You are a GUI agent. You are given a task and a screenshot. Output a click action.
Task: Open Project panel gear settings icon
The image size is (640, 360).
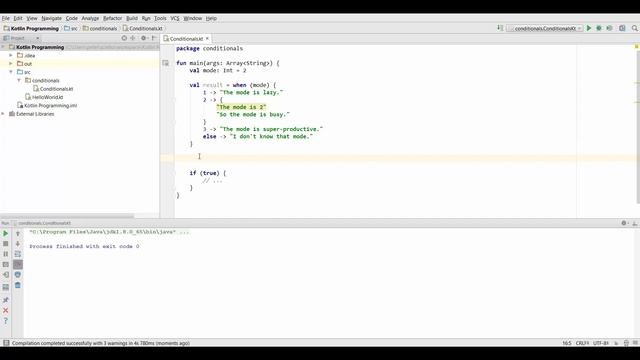coord(144,38)
